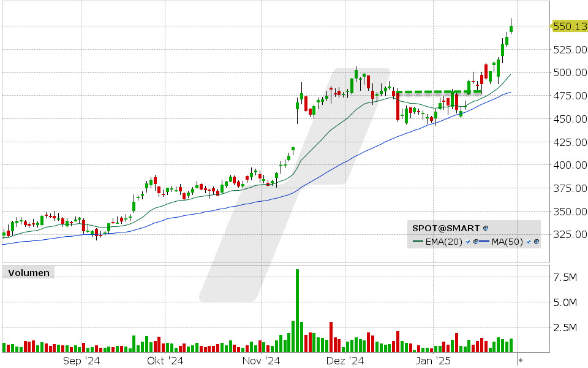Image resolution: width=588 pixels, height=368 pixels.
Task: Click the MA(50) legend label
Action: click(507, 242)
